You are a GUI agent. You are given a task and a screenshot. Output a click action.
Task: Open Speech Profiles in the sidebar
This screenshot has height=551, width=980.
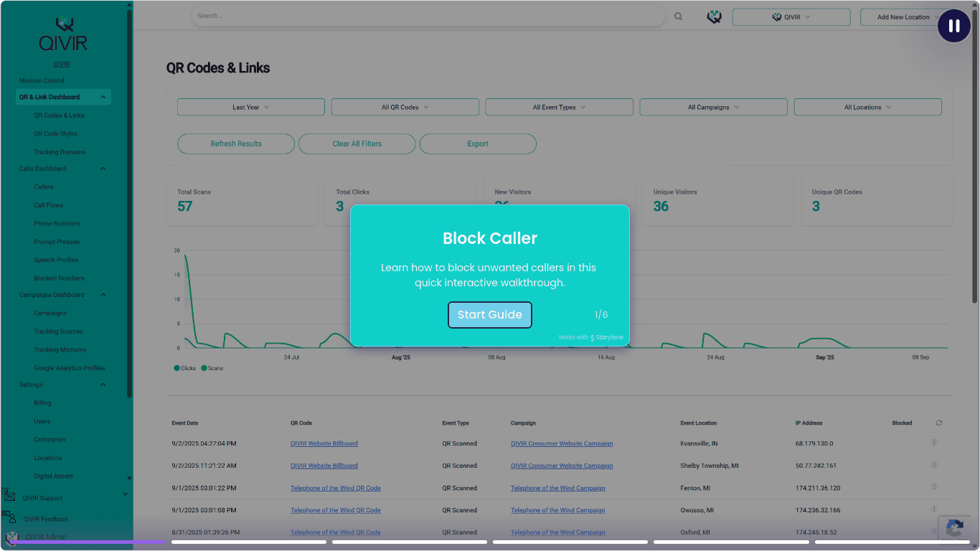[55, 260]
